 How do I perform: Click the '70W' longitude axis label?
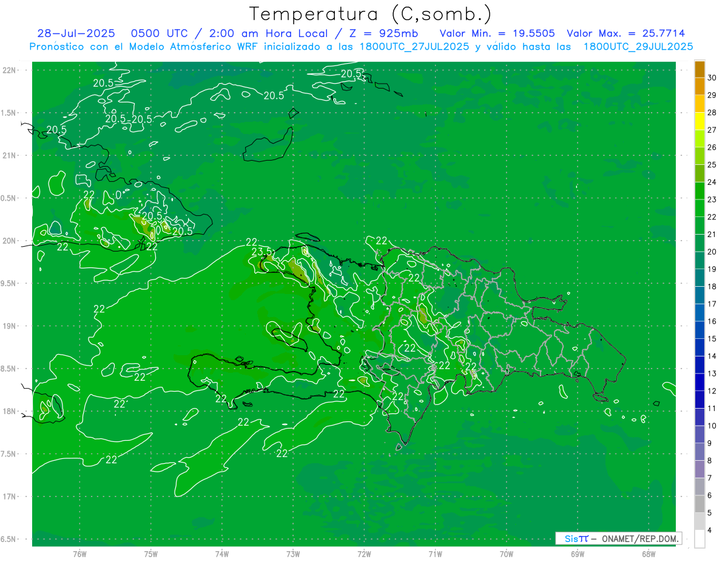pyautogui.click(x=507, y=554)
